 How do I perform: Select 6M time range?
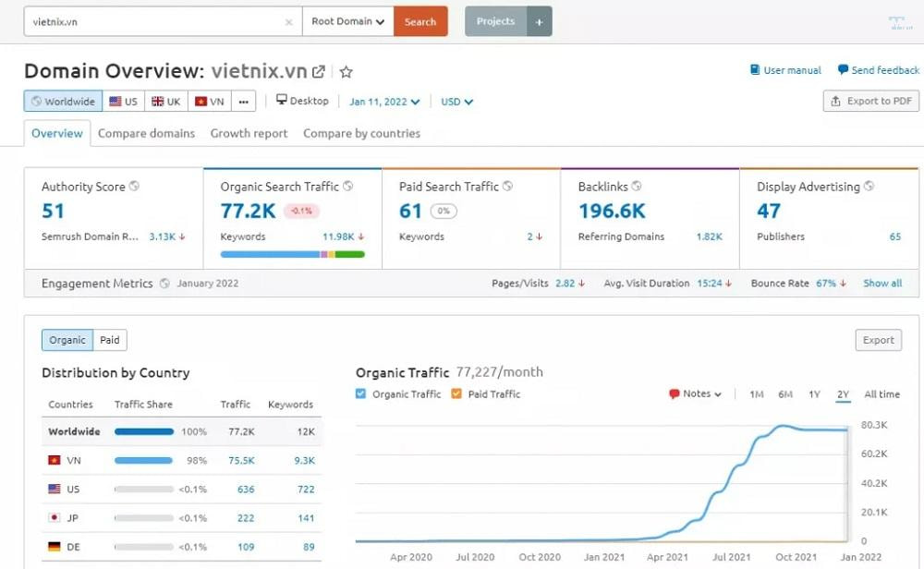click(x=784, y=394)
